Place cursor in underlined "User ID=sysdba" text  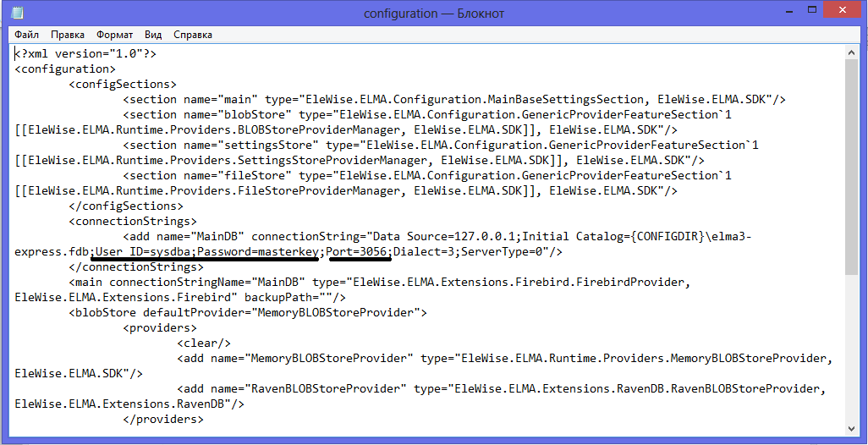(x=143, y=252)
